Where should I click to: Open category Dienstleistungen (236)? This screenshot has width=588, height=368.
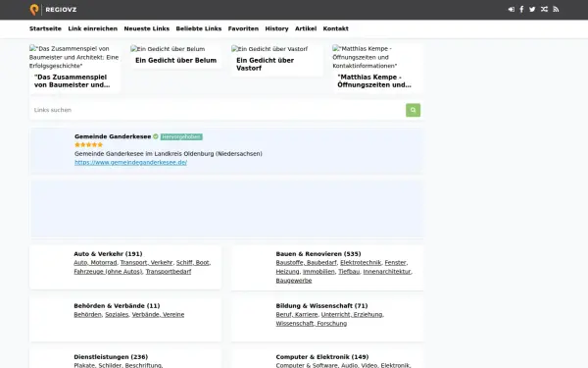tap(111, 357)
